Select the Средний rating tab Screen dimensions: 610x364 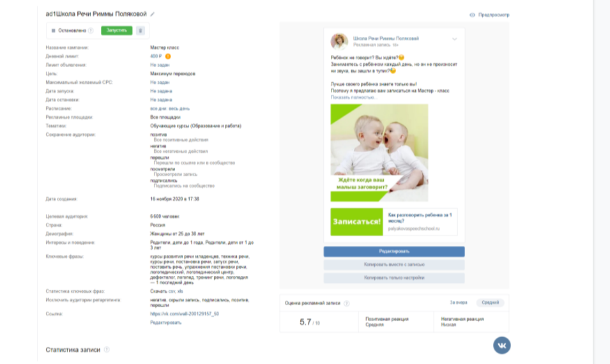[490, 303]
